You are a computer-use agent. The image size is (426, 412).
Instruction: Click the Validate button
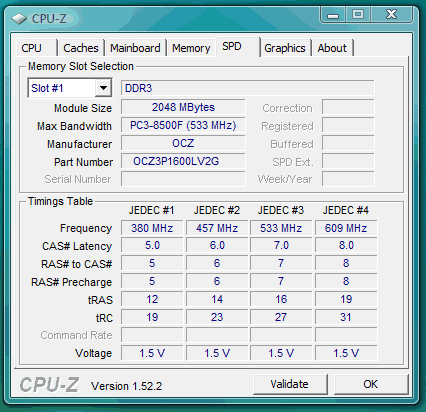click(289, 384)
